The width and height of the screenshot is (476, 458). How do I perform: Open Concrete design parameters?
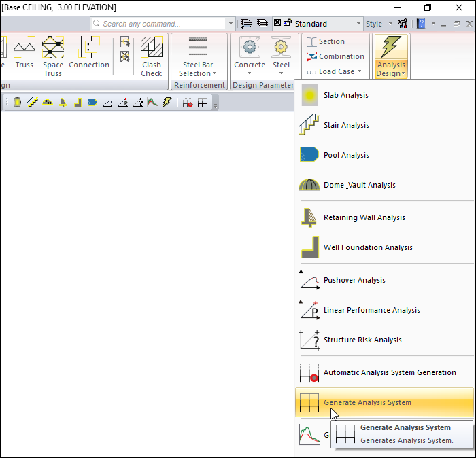[250, 55]
